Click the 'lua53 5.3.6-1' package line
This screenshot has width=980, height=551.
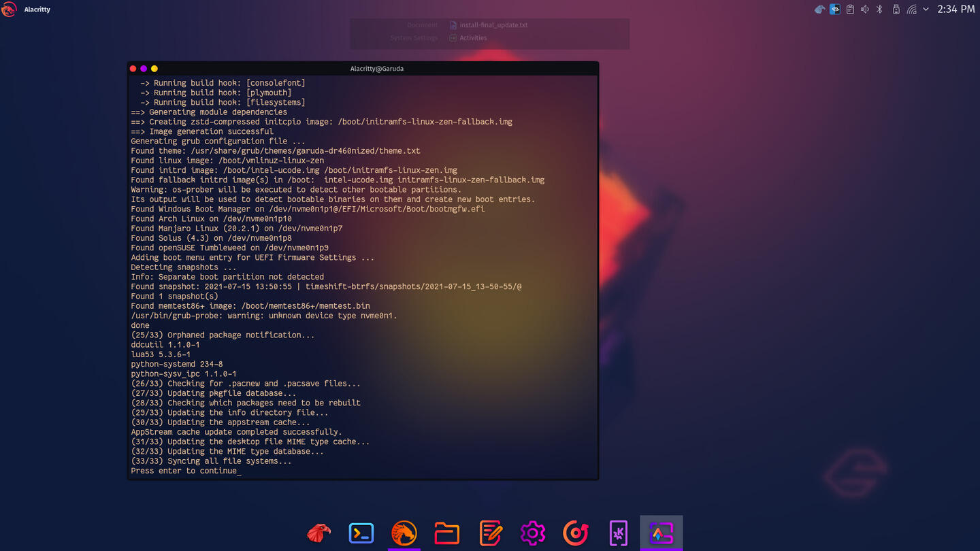[x=161, y=354]
